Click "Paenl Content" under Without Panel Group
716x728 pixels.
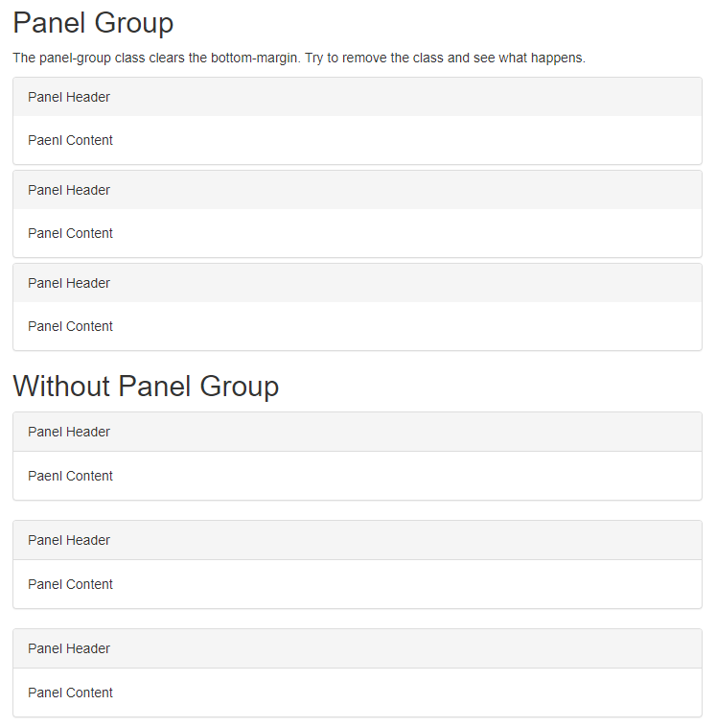(70, 476)
